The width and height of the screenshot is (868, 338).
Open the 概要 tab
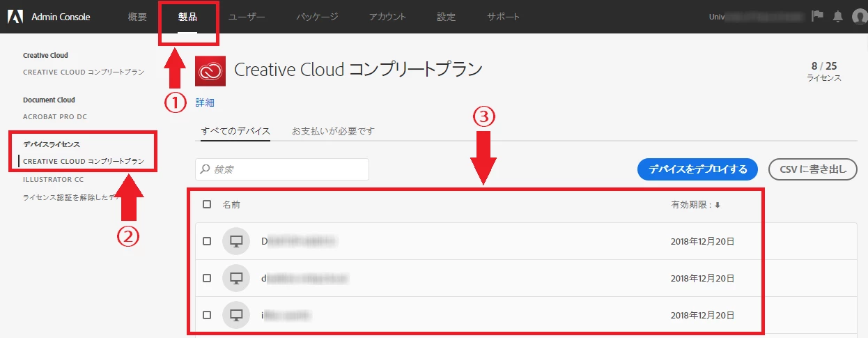pos(137,17)
